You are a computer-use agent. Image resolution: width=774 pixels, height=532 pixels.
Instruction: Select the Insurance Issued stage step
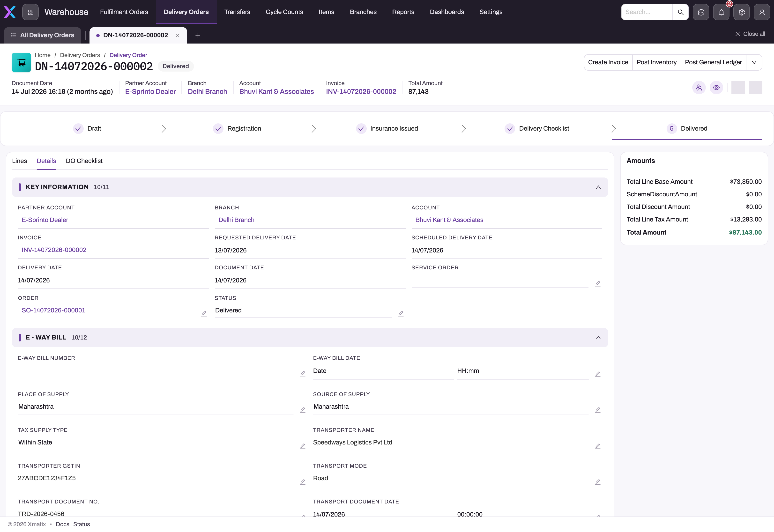(x=387, y=129)
